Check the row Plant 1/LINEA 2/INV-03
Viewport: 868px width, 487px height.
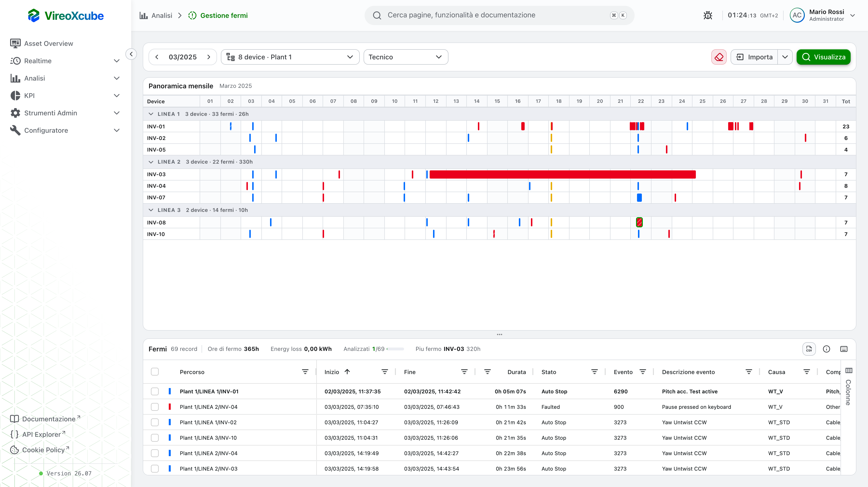(155, 469)
